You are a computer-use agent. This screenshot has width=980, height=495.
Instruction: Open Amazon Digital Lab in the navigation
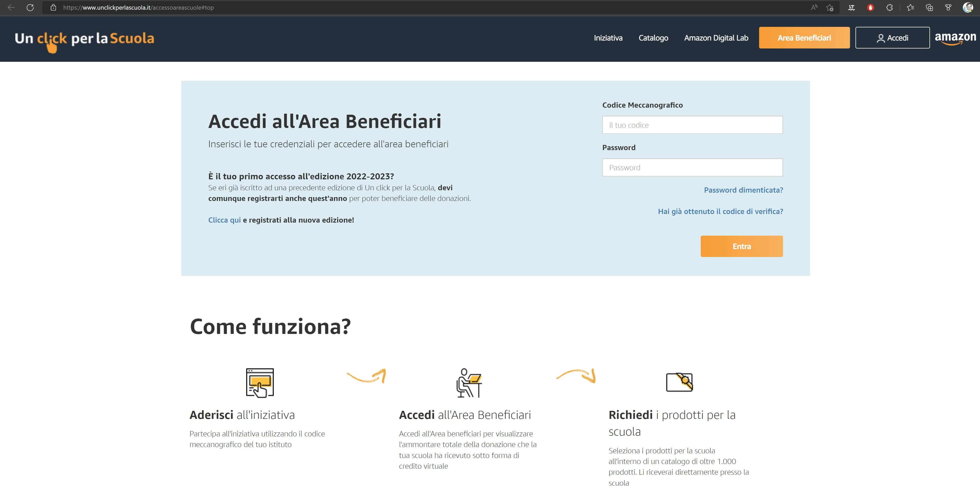(x=716, y=38)
